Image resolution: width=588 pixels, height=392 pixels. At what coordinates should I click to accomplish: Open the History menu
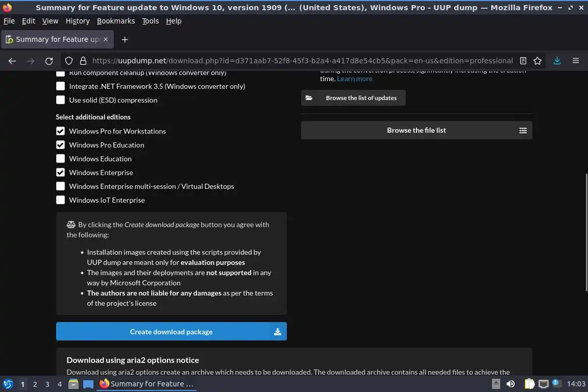pos(78,21)
